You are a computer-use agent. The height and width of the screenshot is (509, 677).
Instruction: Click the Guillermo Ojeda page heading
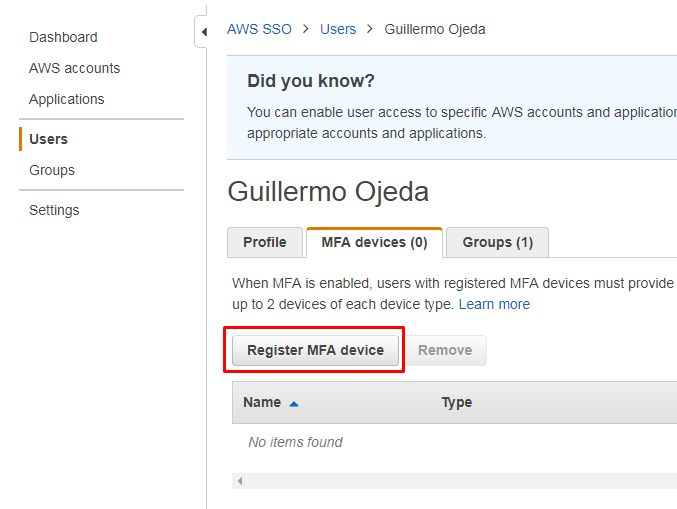328,192
